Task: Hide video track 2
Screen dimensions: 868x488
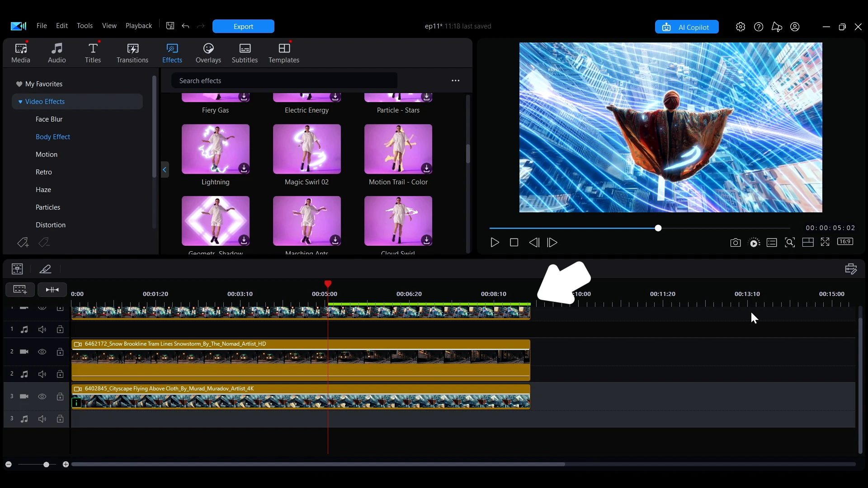Action: pos(42,352)
